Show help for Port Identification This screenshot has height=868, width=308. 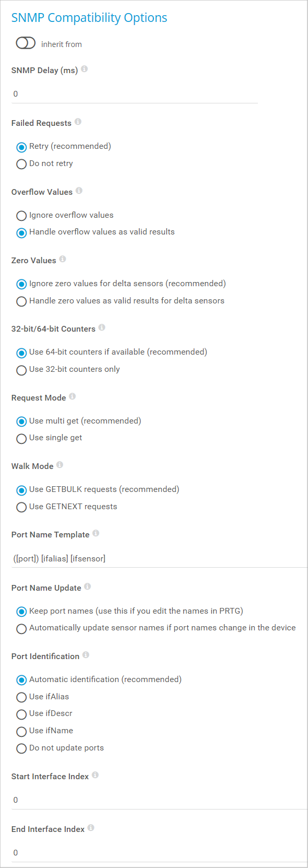[x=86, y=655]
